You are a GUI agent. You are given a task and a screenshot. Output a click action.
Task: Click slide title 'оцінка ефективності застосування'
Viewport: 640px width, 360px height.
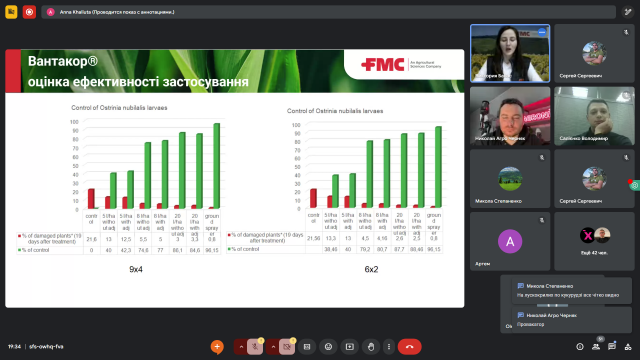tap(138, 82)
